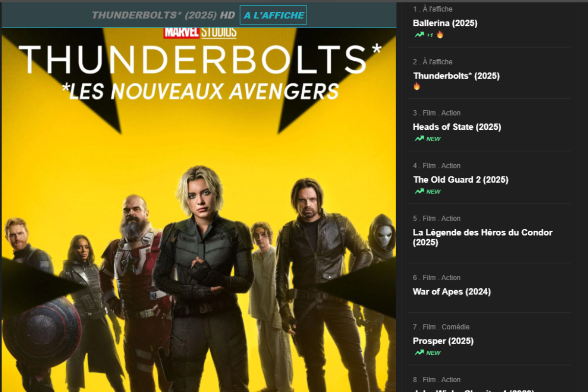
Task: Click the NEW badge under Heads of State
Action: [433, 139]
